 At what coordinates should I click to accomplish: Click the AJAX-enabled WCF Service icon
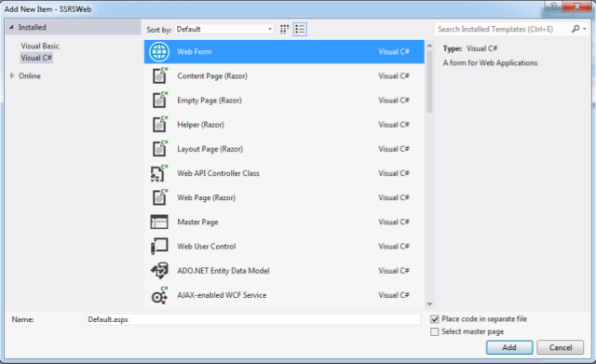pyautogui.click(x=159, y=295)
